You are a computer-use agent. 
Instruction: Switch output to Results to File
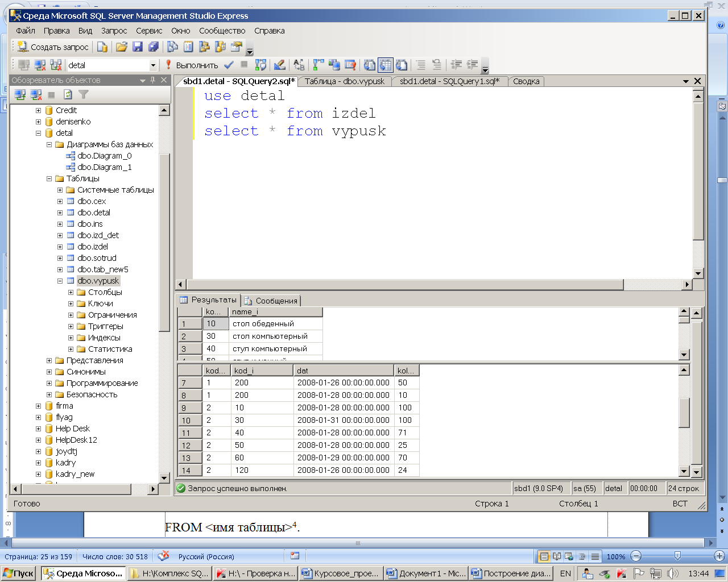[x=402, y=65]
